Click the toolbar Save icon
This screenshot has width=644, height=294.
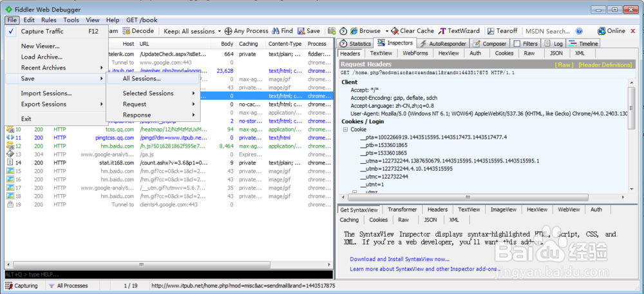pyautogui.click(x=301, y=31)
